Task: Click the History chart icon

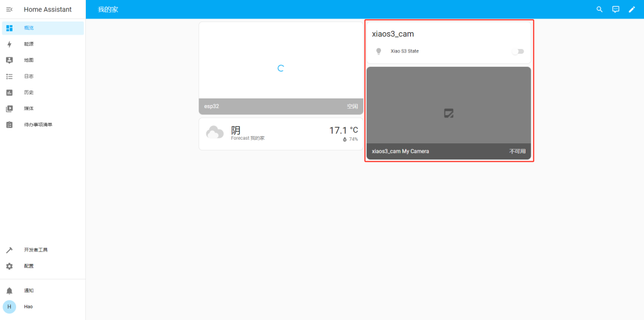Action: pyautogui.click(x=10, y=93)
